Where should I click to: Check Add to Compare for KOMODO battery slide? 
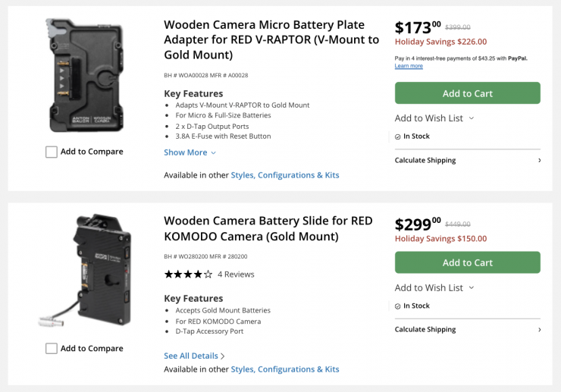(x=52, y=349)
